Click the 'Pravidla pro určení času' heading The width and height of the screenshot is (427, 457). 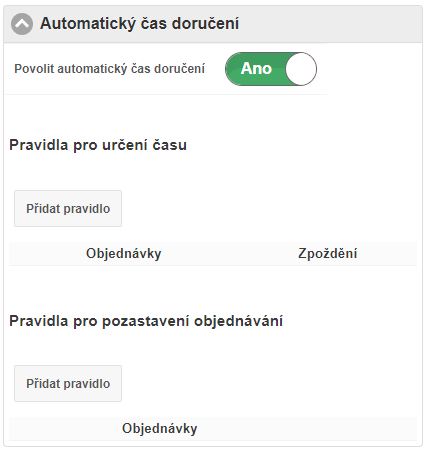coord(98,145)
